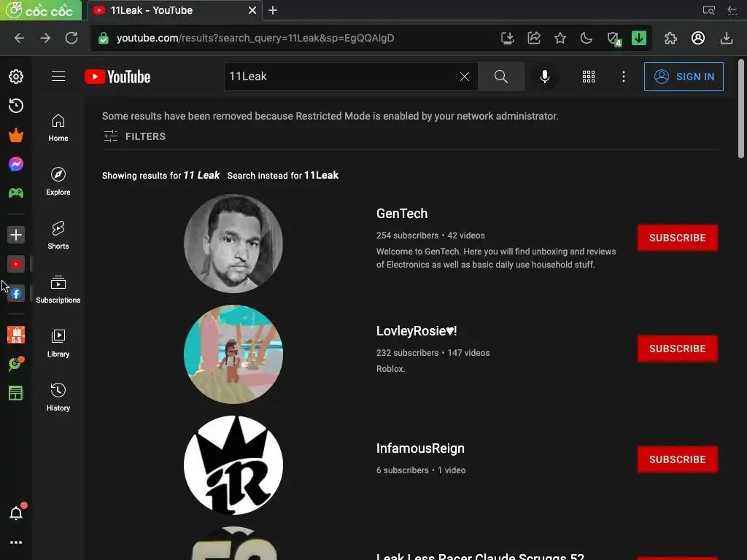Open a new browser tab
Screen dimensions: 747x560
coord(273,10)
